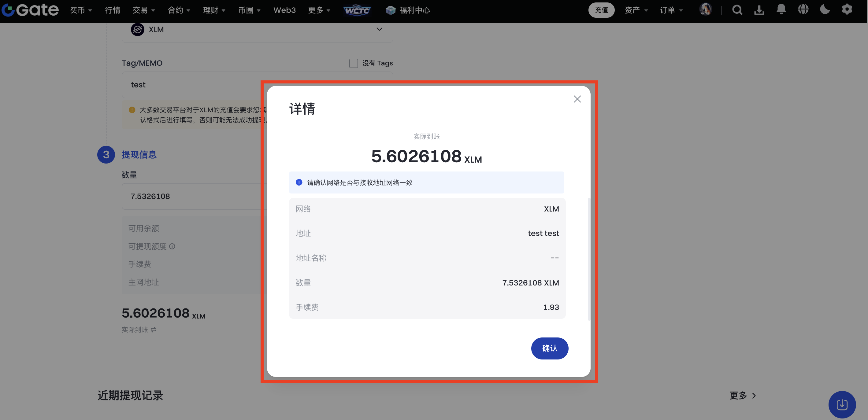868x420 pixels.
Task: Check the 没有 Tags checkbox
Action: click(x=353, y=63)
